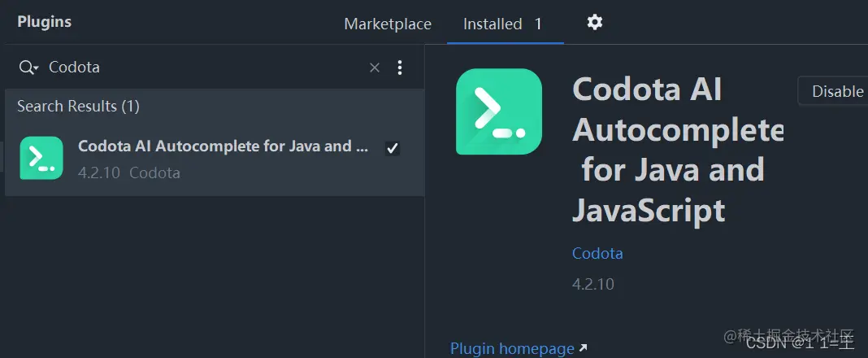This screenshot has height=358, width=868.
Task: Open the three-dot search options menu
Action: point(399,68)
